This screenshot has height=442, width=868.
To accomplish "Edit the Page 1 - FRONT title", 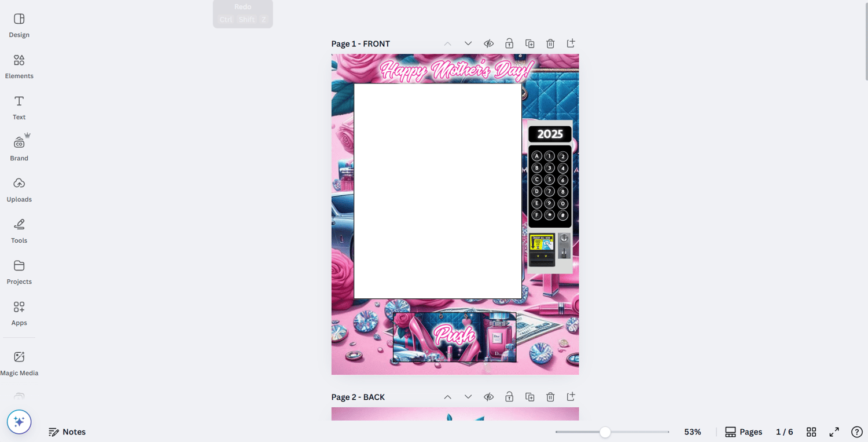I will point(361,43).
